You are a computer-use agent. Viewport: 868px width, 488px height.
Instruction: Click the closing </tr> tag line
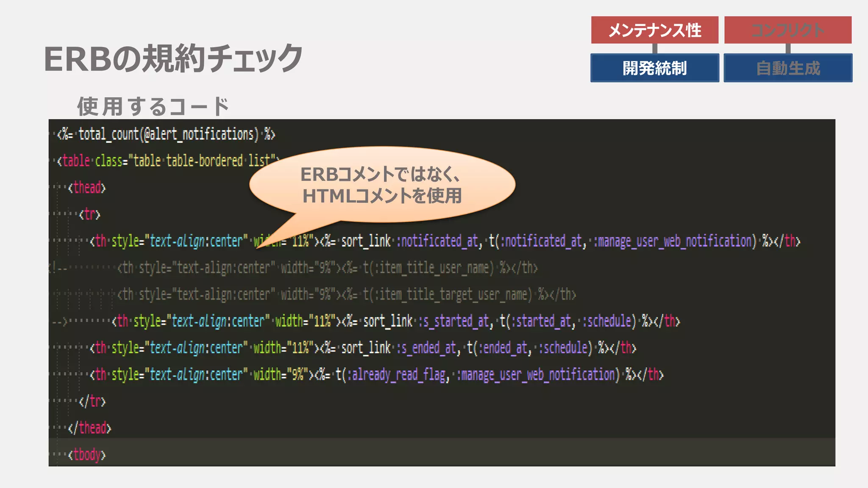tap(92, 401)
